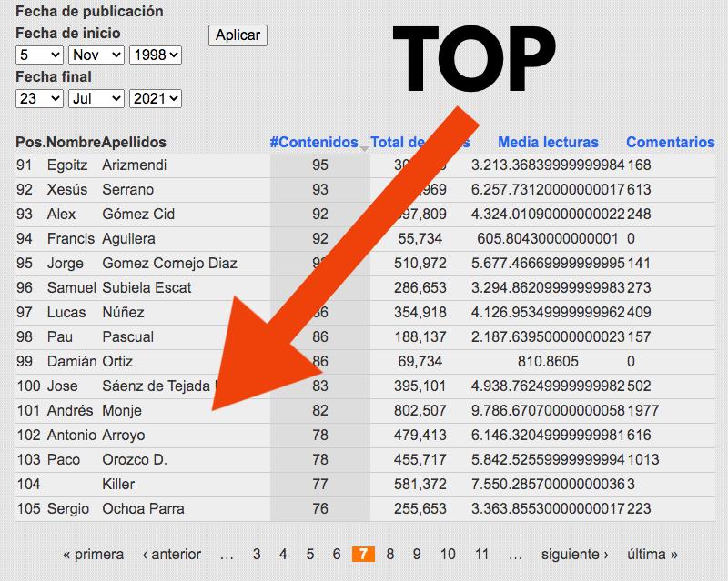Go to « primera page
The height and width of the screenshot is (581, 728).
click(93, 554)
